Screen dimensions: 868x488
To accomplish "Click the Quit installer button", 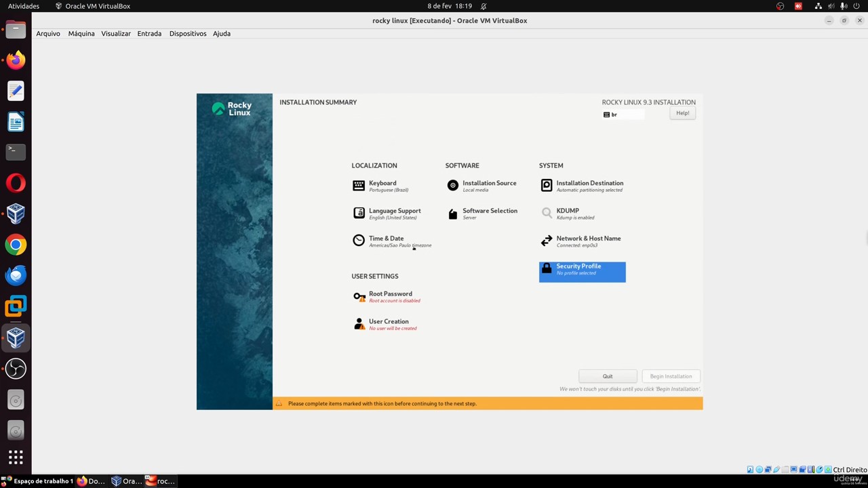I will click(x=608, y=376).
